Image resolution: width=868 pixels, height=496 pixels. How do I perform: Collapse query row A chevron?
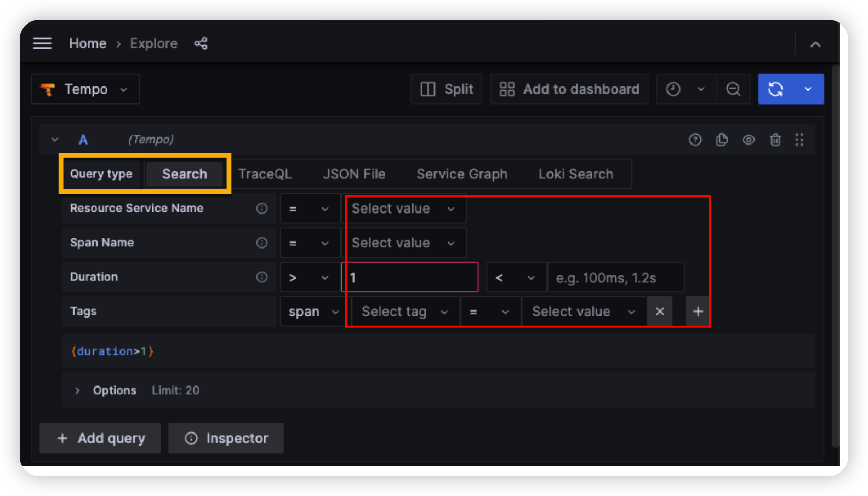pos(55,140)
